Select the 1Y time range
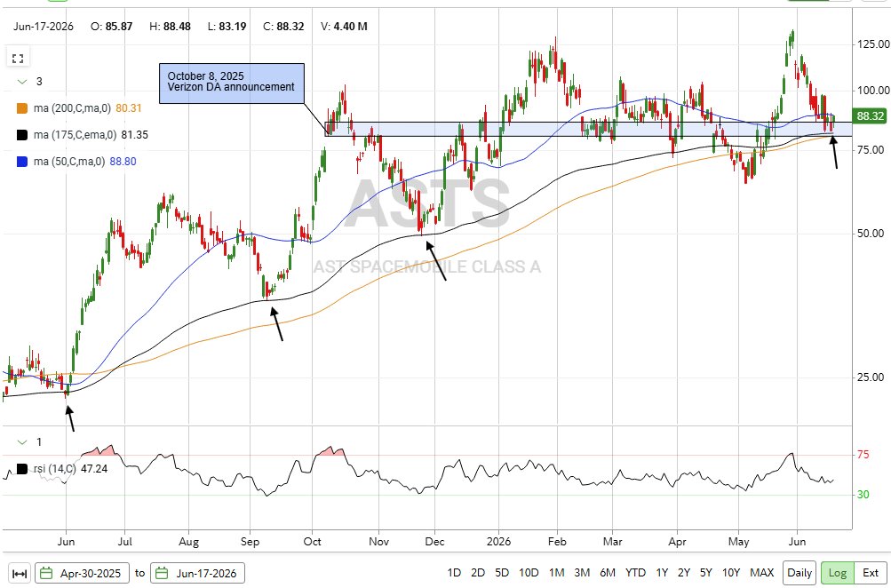Screen dimensions: 891x588 662,573
